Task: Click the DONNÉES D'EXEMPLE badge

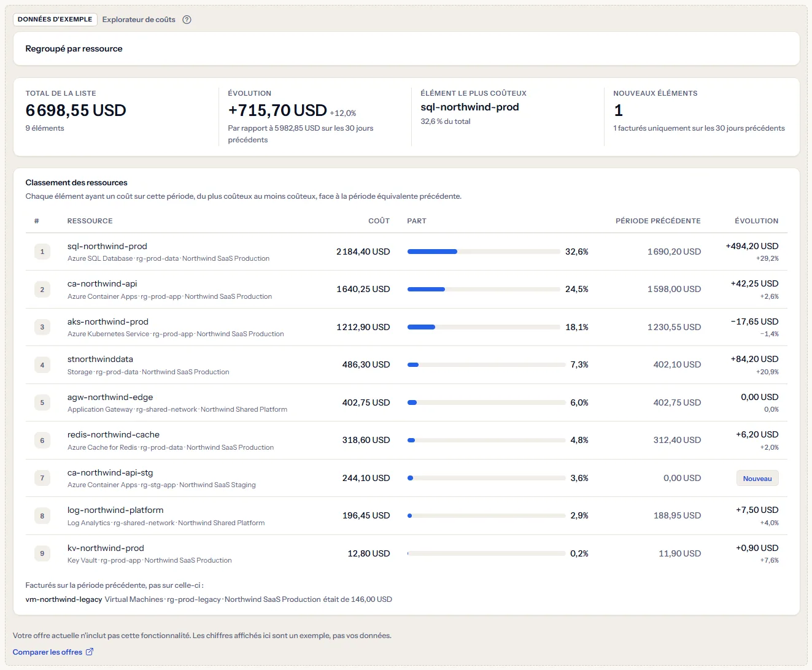Action: (x=55, y=20)
